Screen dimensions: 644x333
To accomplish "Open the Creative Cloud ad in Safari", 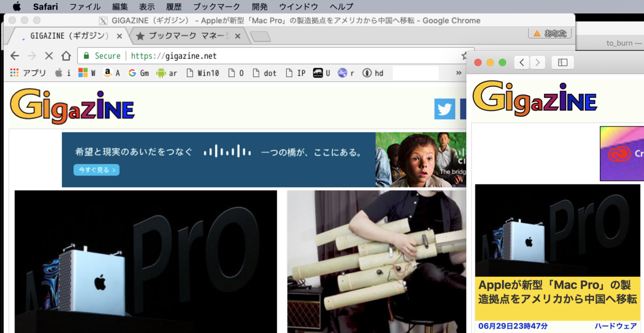I will [x=621, y=153].
